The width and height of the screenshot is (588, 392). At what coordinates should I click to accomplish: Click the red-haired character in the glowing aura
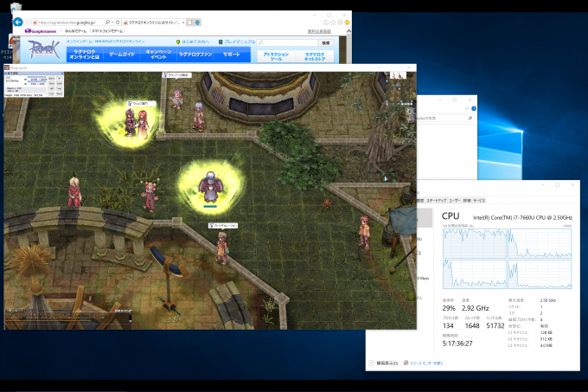coord(143,125)
